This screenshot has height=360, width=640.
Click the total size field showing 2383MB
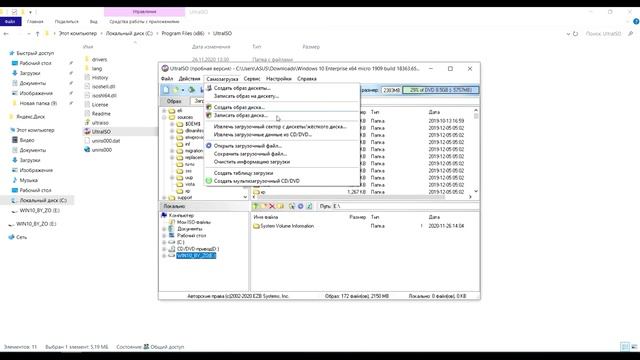click(x=391, y=90)
